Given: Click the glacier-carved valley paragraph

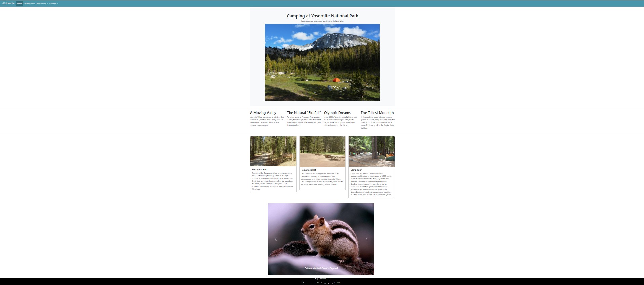Looking at the screenshot, I should 267,121.
